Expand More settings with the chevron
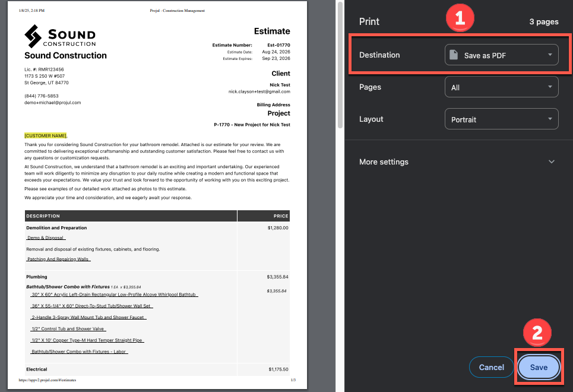Viewport: 573px width, 392px height. click(551, 162)
